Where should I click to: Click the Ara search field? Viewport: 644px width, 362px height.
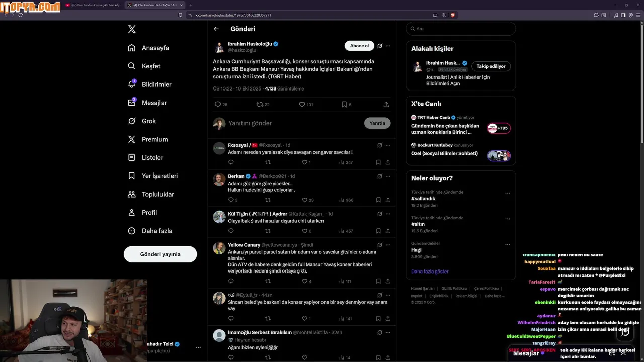tap(461, 29)
